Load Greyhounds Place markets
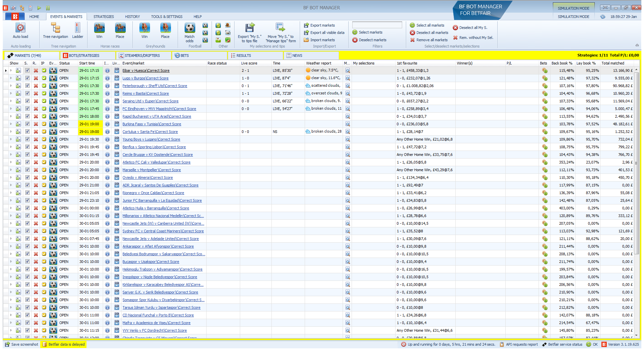Image resolution: width=644 pixels, height=351 pixels. [x=165, y=31]
